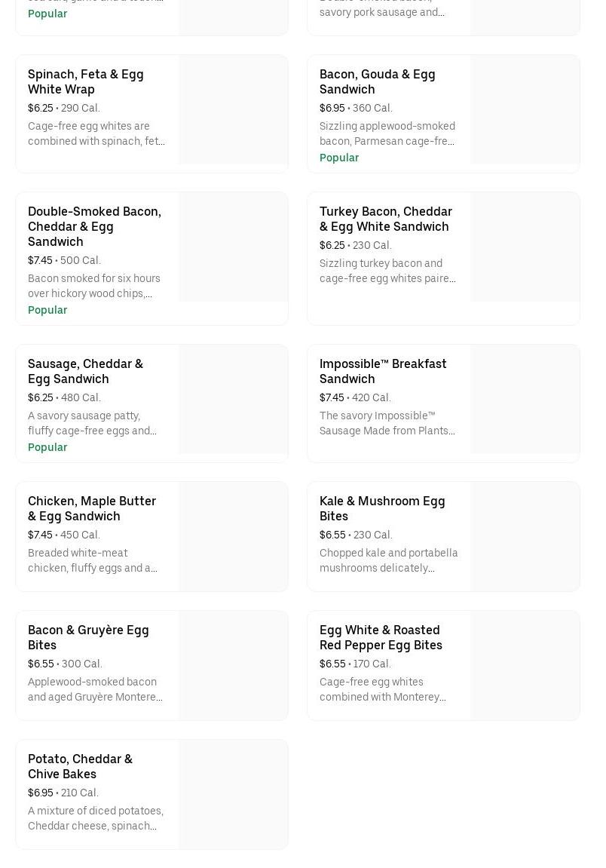Open the Spinach, Feta & Egg White Wrap item
Screen dimensions: 606x868
point(85,81)
